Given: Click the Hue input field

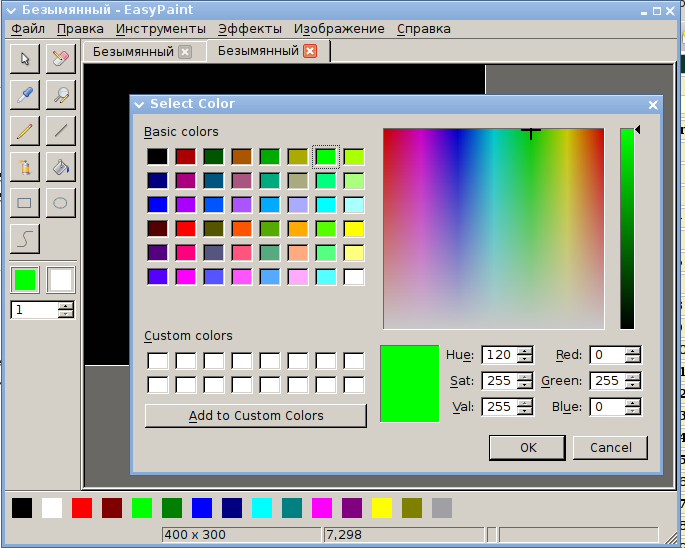Looking at the screenshot, I should point(499,355).
